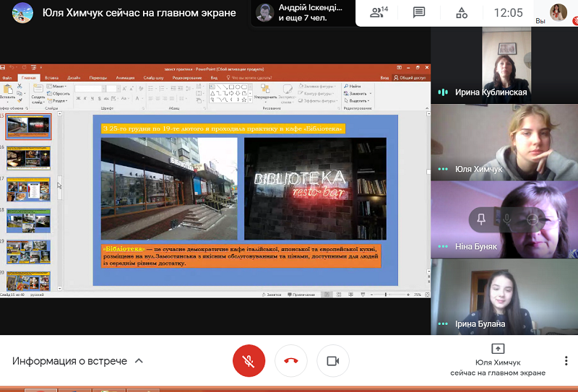Expand Информация о встрече details

77,361
